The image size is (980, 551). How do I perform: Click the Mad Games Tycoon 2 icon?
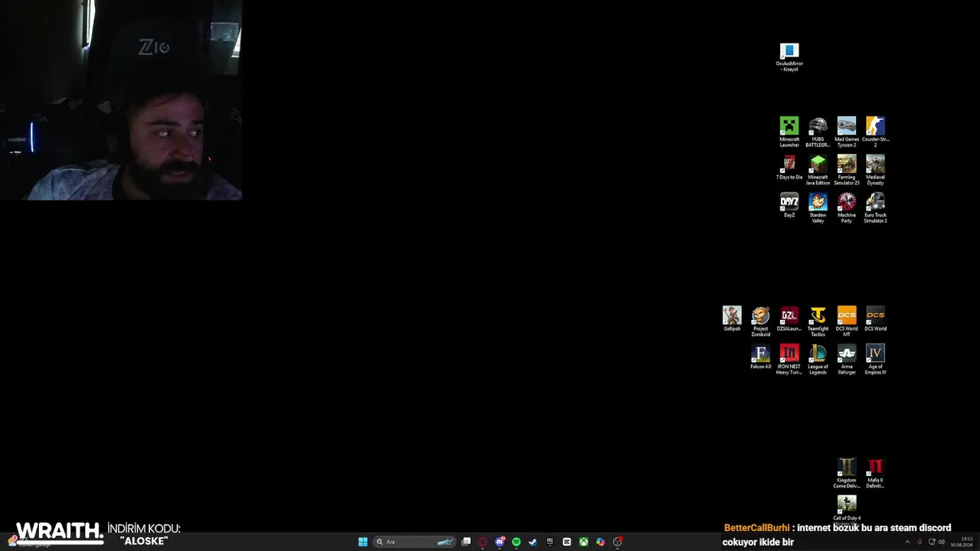tap(847, 132)
